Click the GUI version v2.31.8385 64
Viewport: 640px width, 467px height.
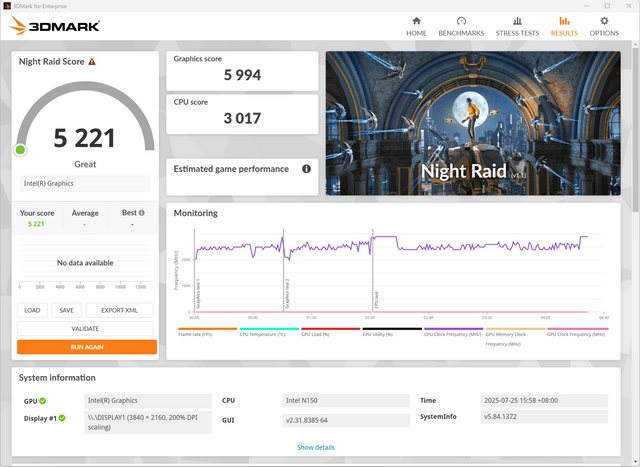[x=346, y=420]
